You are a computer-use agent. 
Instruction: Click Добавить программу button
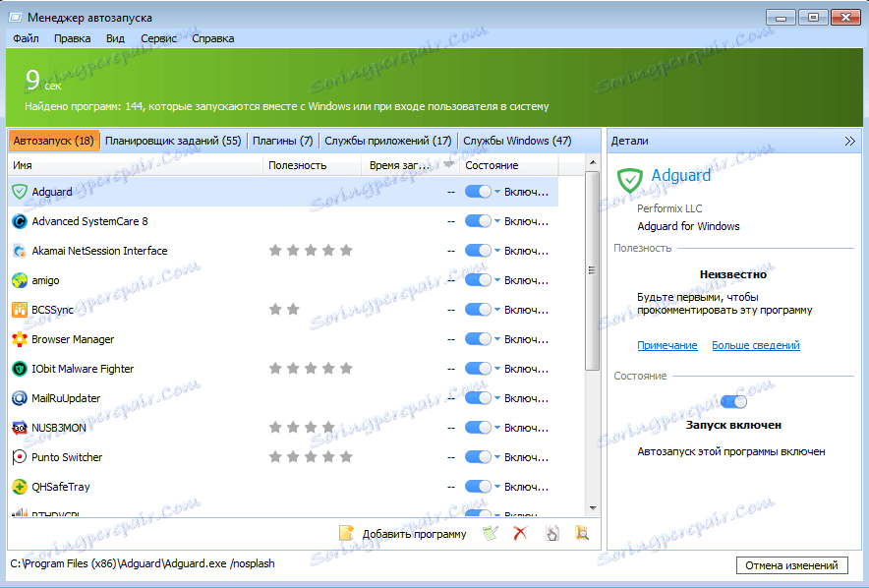pos(415,534)
